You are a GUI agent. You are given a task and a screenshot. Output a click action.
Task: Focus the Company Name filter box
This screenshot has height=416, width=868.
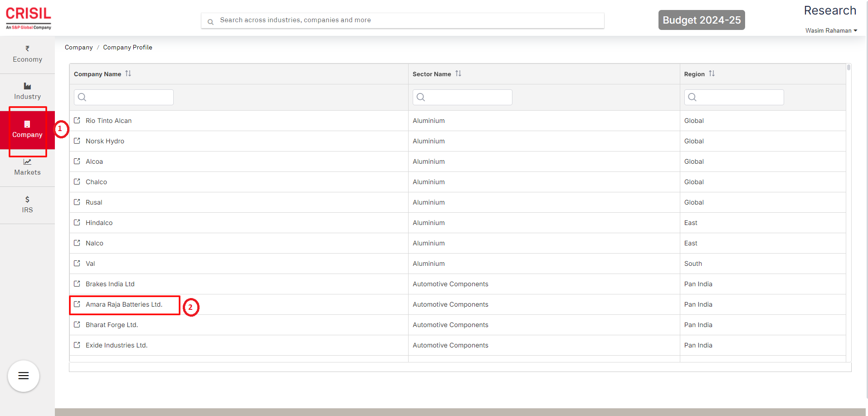(124, 97)
